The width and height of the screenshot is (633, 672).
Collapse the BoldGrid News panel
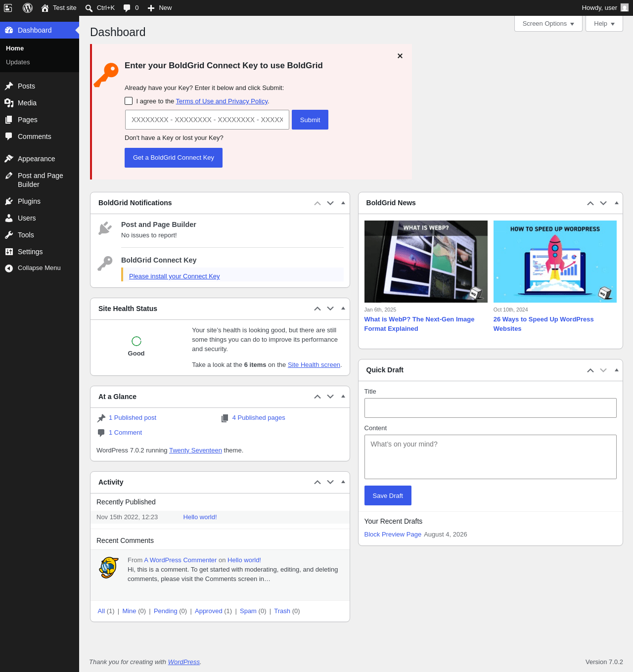[616, 203]
